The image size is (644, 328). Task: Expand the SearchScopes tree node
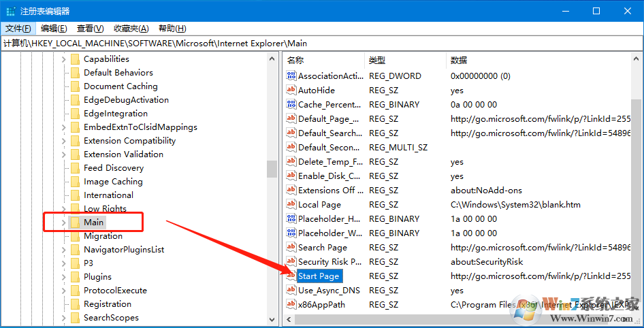[x=64, y=318]
